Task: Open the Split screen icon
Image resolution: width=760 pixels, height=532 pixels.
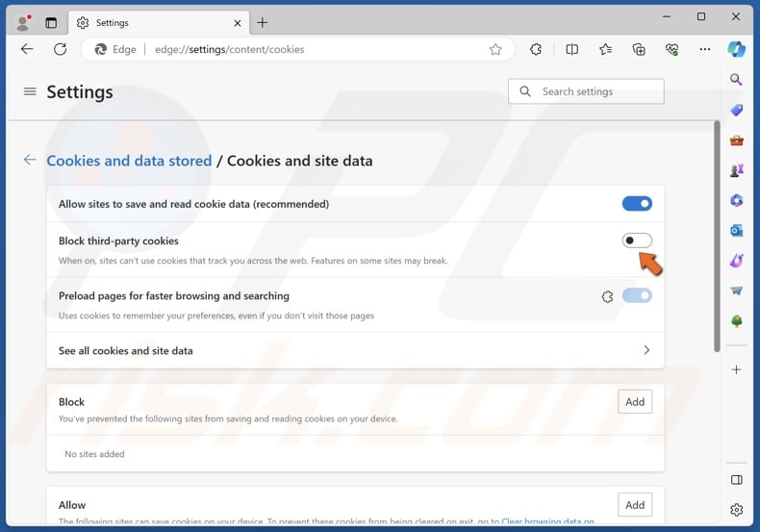Action: pos(572,49)
